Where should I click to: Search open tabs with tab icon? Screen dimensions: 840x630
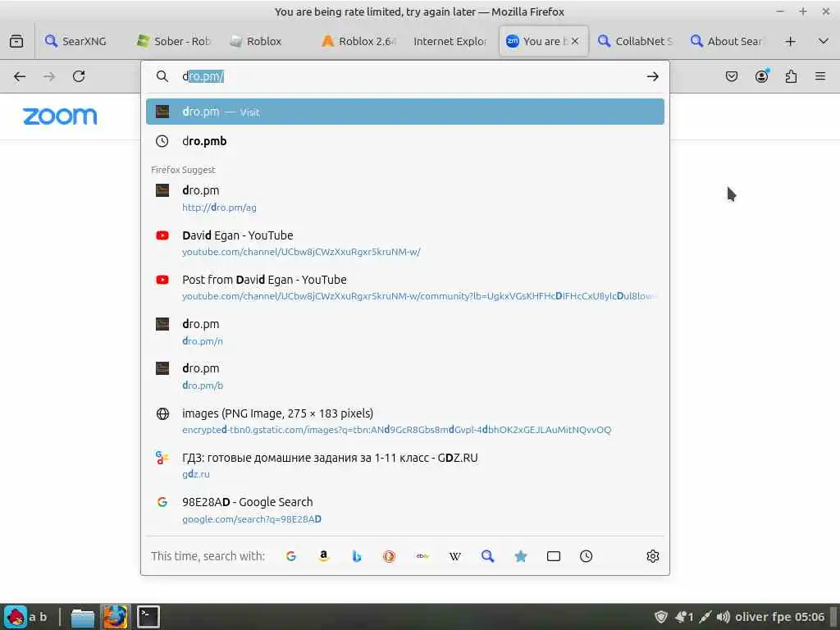click(554, 556)
